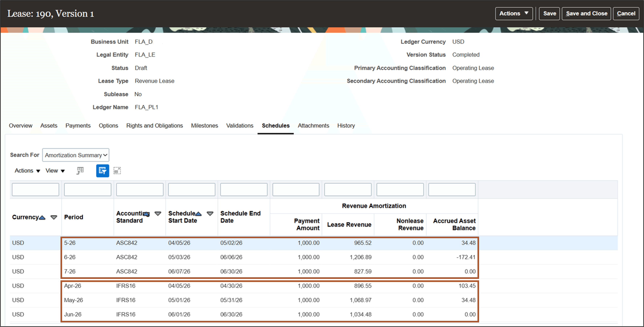The height and width of the screenshot is (327, 644).
Task: Click Payment Amount filter field
Action: [x=296, y=190]
